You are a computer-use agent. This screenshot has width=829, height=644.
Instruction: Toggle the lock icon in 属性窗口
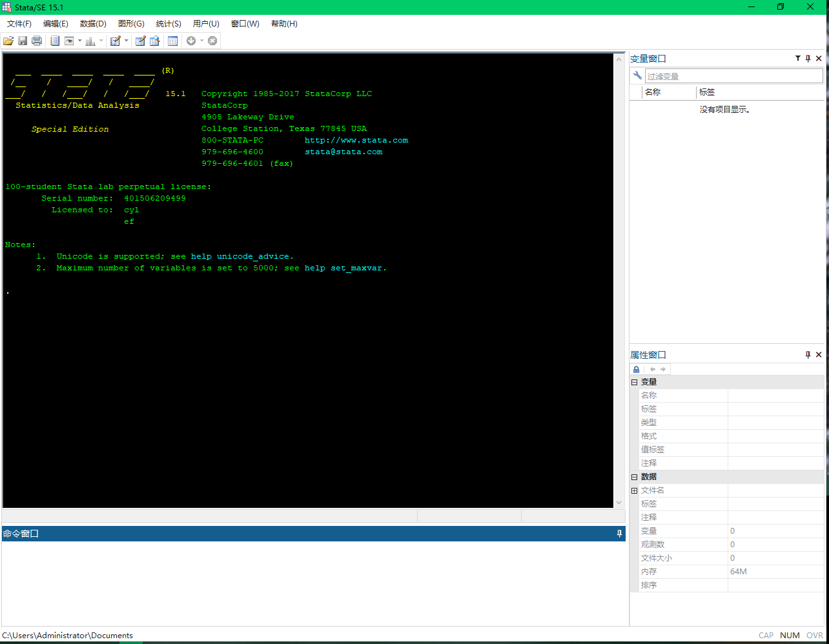click(637, 369)
